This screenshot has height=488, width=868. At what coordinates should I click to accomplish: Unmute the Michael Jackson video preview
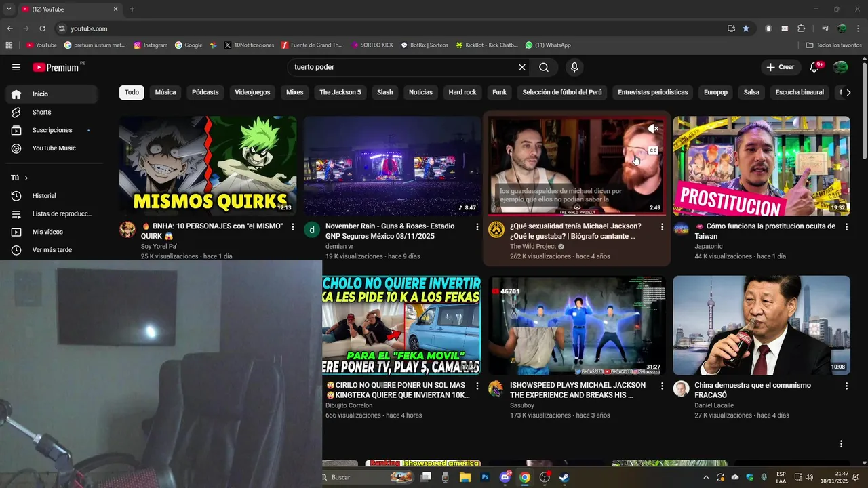pos(653,129)
